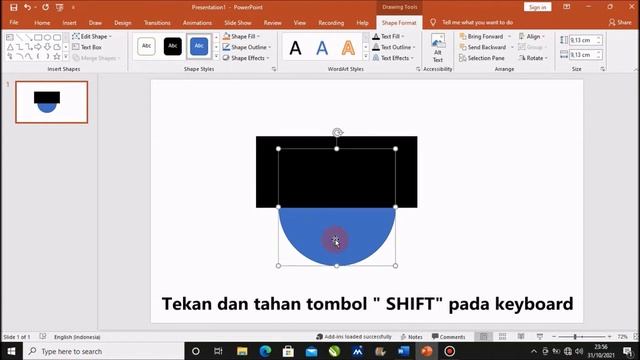Switch to the Slide Show tab
Image resolution: width=640 pixels, height=360 pixels.
tap(238, 23)
